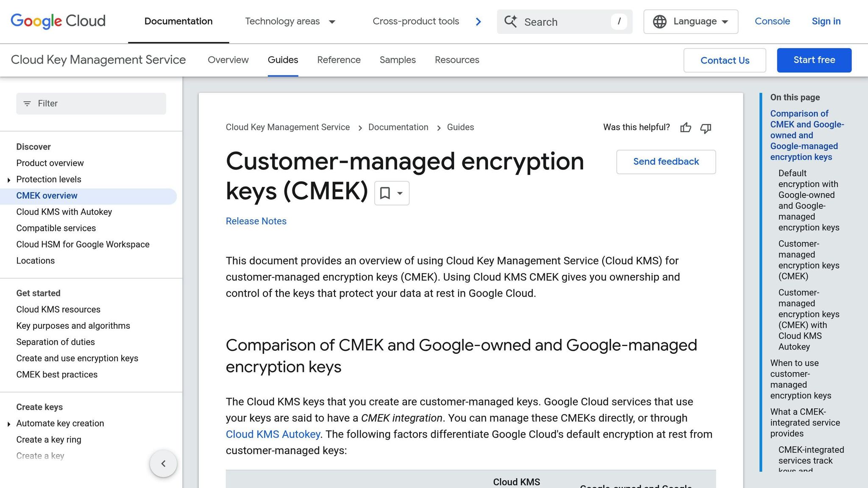868x488 pixels.
Task: Click the right arrow to scroll top navigation
Action: (479, 22)
